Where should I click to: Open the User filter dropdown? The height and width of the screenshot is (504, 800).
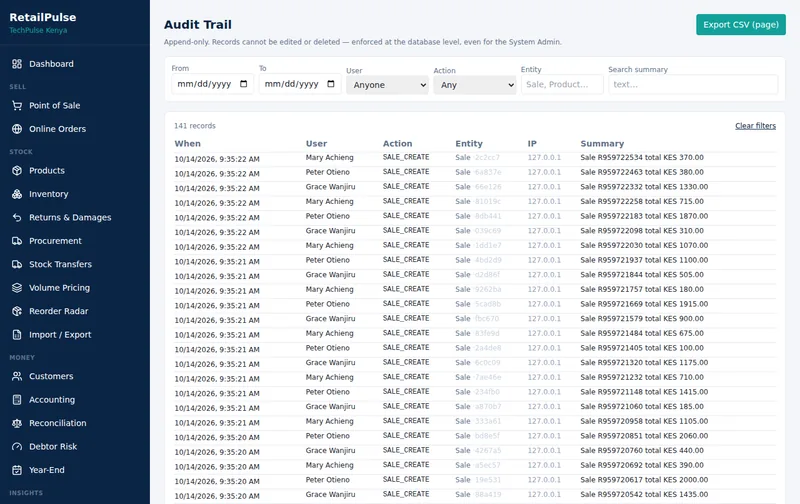(387, 85)
